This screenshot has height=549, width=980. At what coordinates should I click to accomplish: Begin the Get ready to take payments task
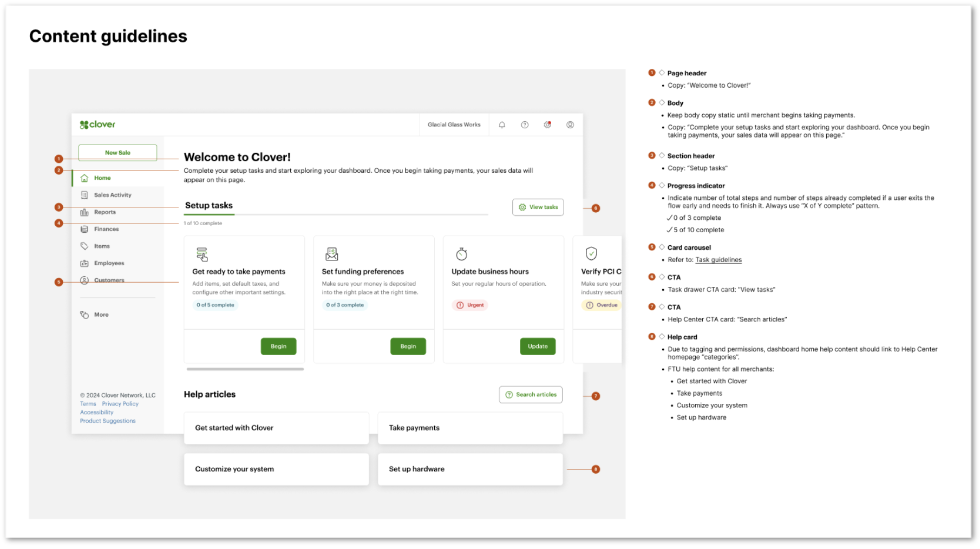(278, 347)
